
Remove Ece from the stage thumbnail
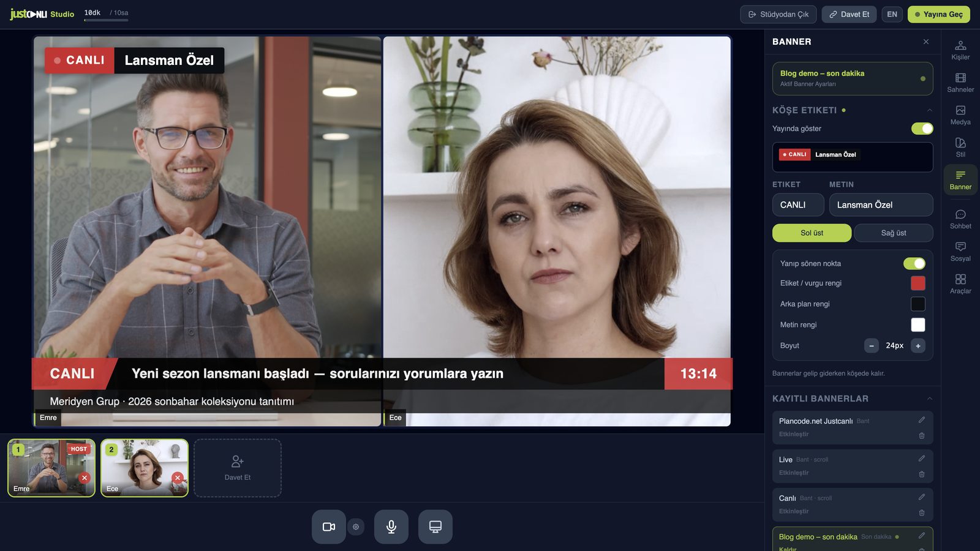[x=178, y=478]
